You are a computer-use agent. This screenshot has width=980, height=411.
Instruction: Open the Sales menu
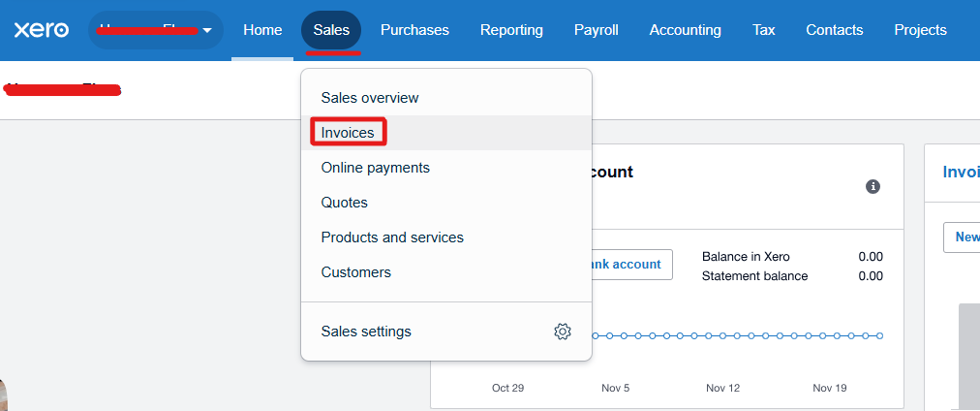(x=331, y=30)
